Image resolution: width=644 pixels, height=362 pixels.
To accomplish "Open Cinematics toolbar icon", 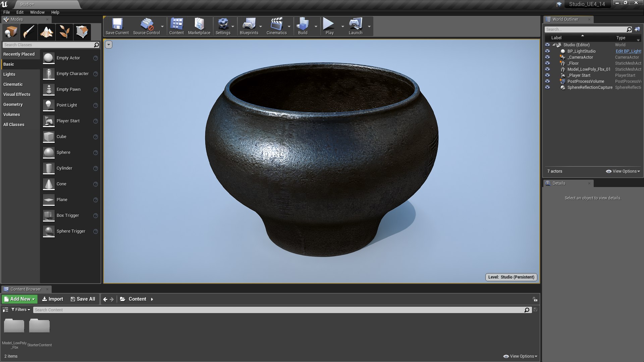I will [x=277, y=26].
